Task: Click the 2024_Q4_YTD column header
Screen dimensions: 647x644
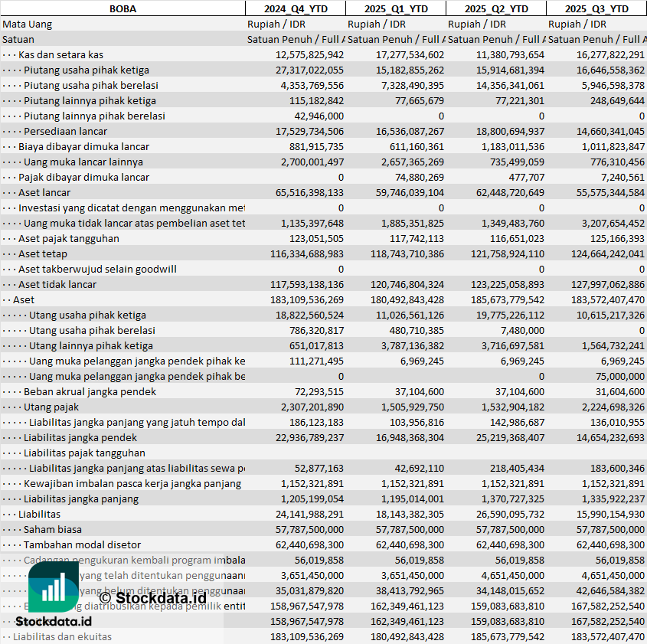Action: (x=296, y=8)
